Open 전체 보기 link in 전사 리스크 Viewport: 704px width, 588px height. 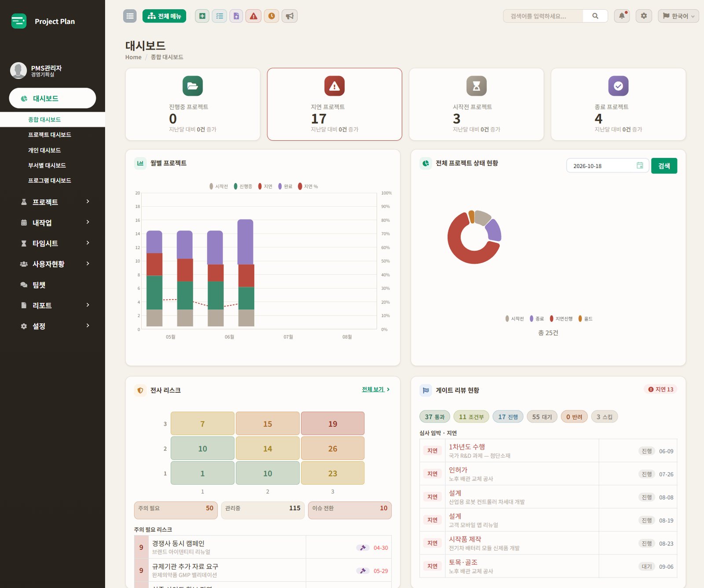[x=376, y=390]
